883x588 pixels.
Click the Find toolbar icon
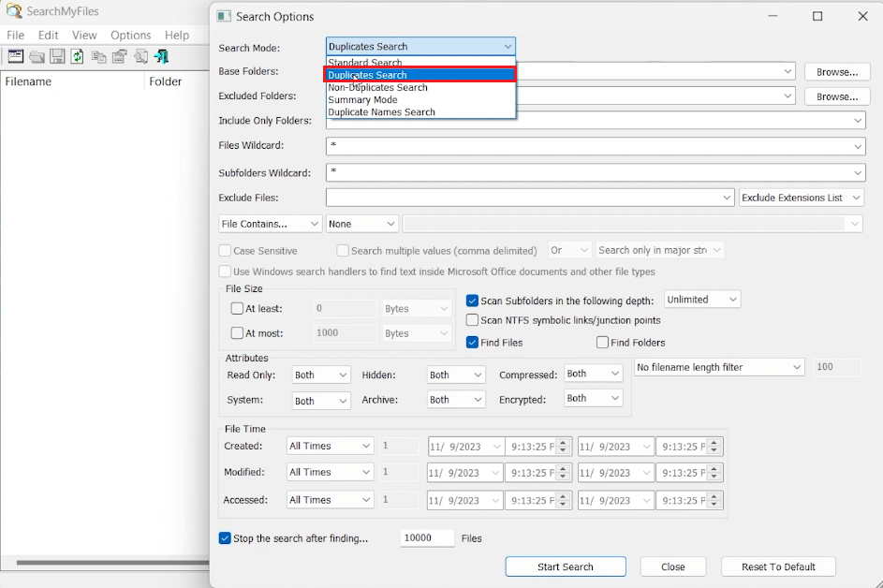point(140,56)
